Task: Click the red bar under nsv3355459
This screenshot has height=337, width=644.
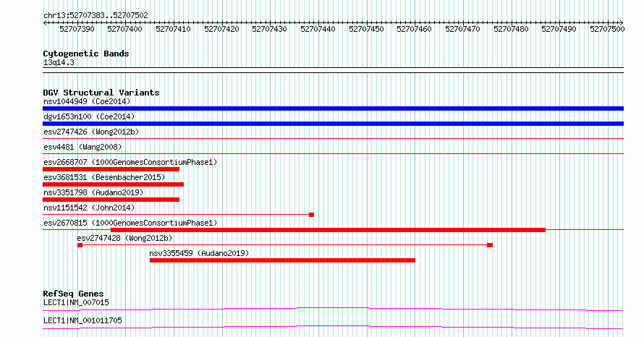Action: coord(283,260)
